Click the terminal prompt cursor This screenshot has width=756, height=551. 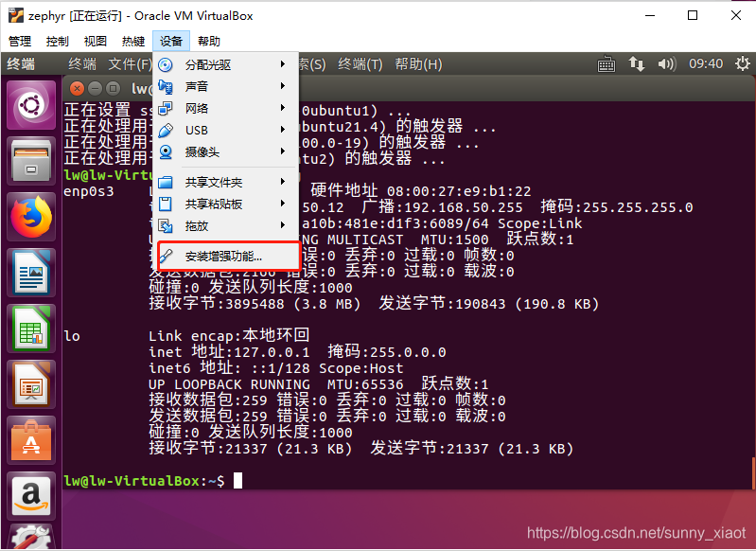pos(237,481)
